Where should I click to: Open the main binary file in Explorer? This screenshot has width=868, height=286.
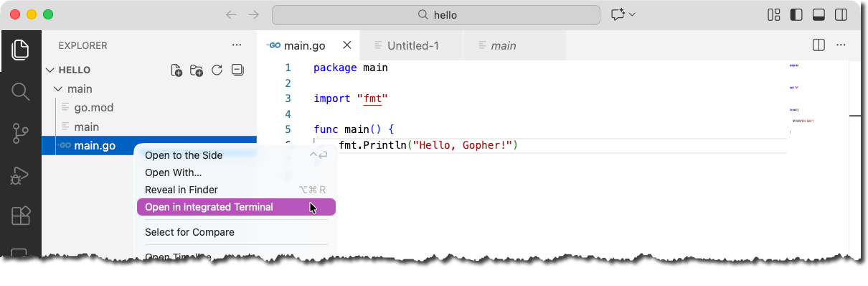[87, 126]
